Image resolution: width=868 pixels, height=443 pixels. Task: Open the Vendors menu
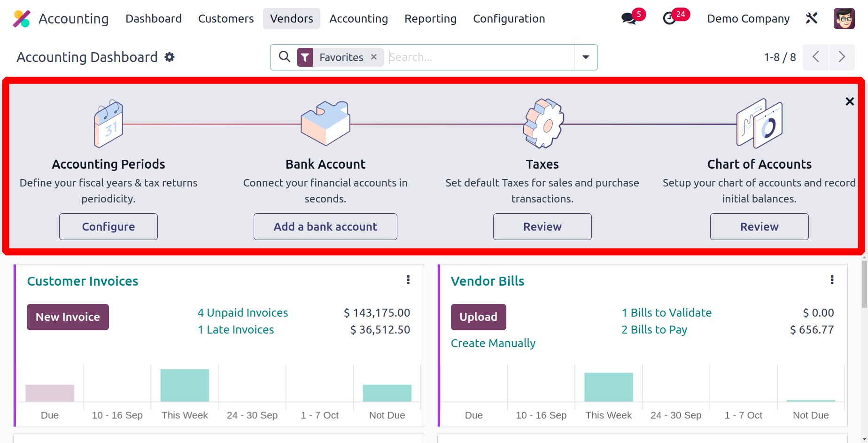[291, 19]
